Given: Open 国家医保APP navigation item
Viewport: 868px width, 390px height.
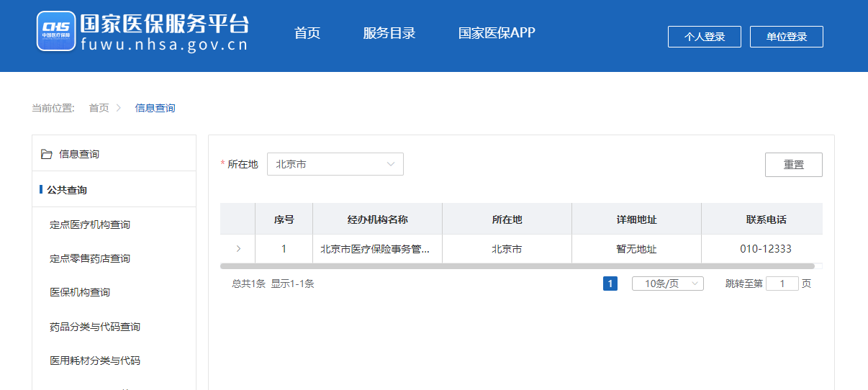Looking at the screenshot, I should click(x=497, y=33).
